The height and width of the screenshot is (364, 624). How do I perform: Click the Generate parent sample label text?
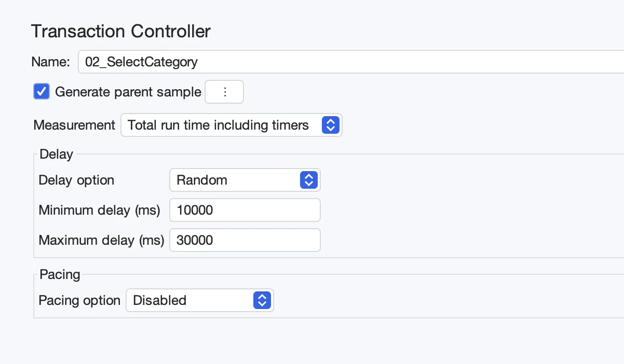(128, 92)
